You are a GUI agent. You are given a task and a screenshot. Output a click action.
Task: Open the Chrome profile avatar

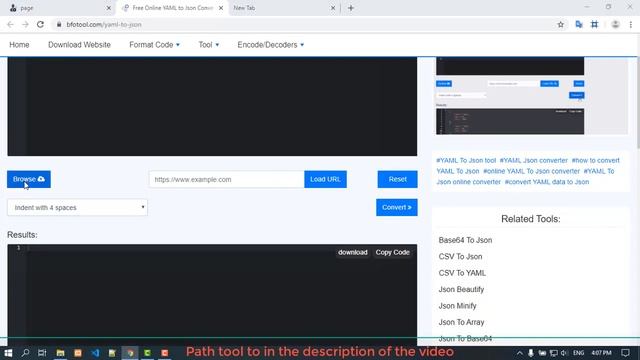[x=615, y=24]
